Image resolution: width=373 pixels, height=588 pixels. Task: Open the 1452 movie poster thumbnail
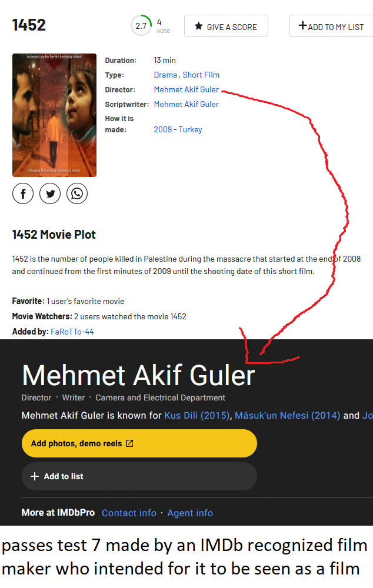point(54,115)
